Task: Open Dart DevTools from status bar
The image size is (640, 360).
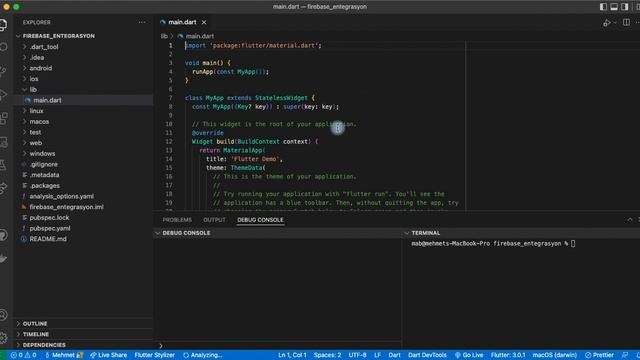Action: coord(427,355)
